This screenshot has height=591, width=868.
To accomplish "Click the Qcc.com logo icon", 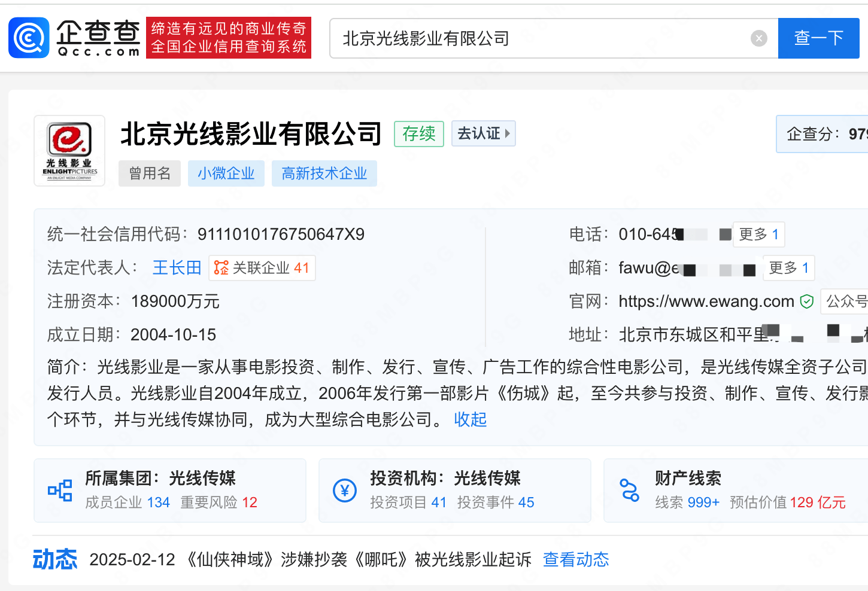I will point(29,38).
